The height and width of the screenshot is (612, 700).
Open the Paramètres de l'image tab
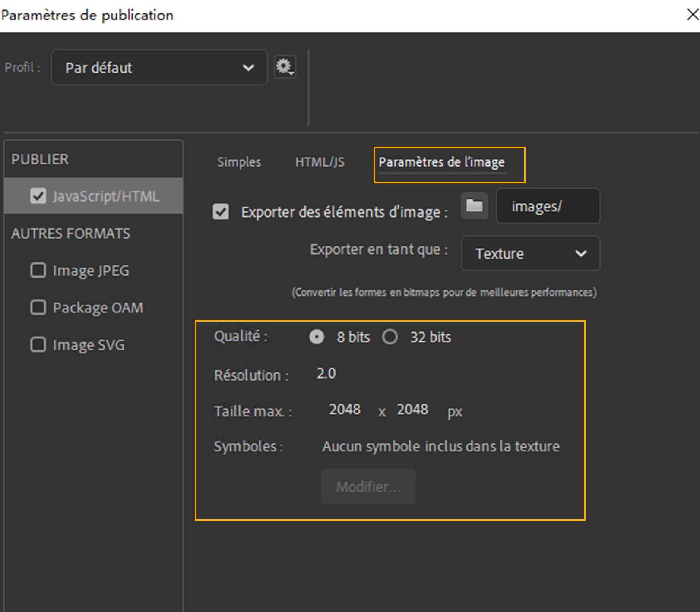pos(441,163)
